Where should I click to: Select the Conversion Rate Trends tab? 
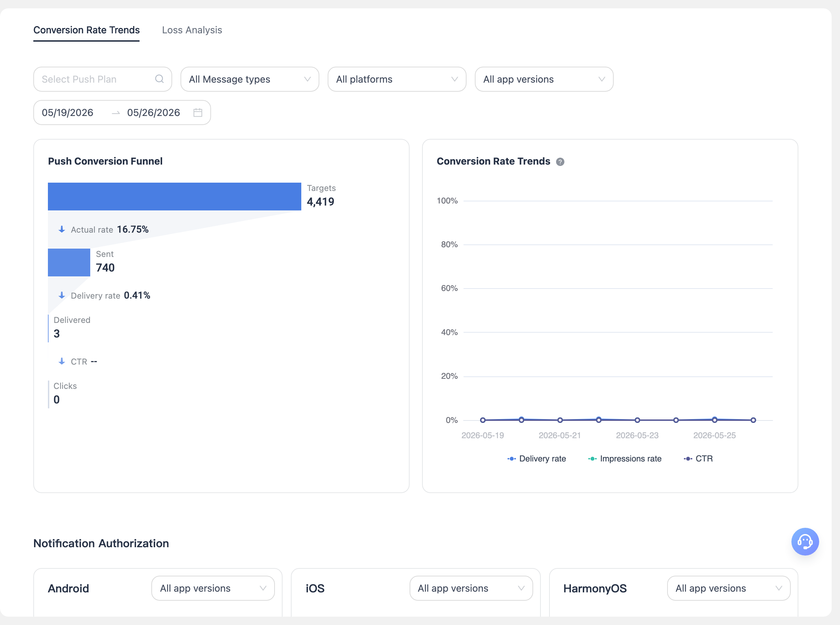87,30
